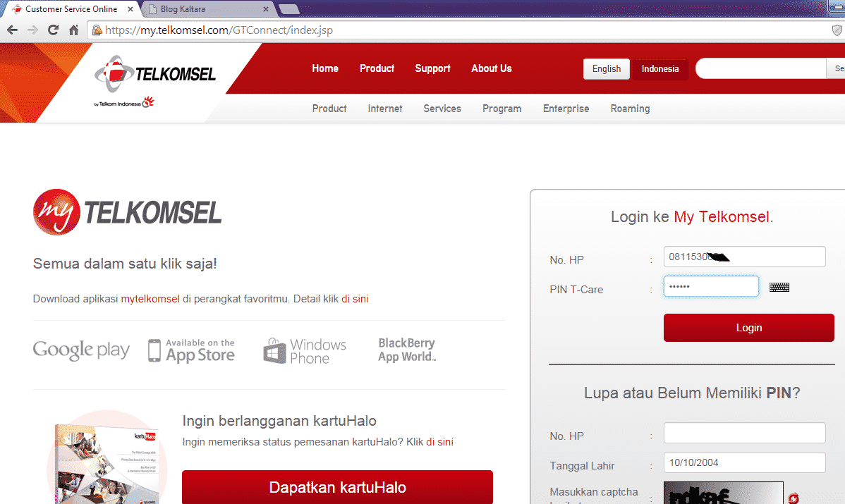
Task: Click the browser back arrow
Action: tap(13, 30)
